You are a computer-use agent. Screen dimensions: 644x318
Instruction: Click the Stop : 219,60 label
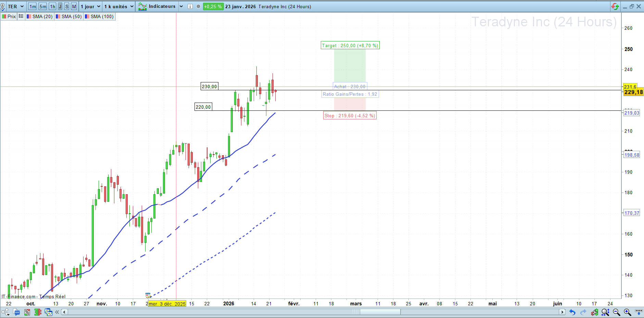[350, 116]
